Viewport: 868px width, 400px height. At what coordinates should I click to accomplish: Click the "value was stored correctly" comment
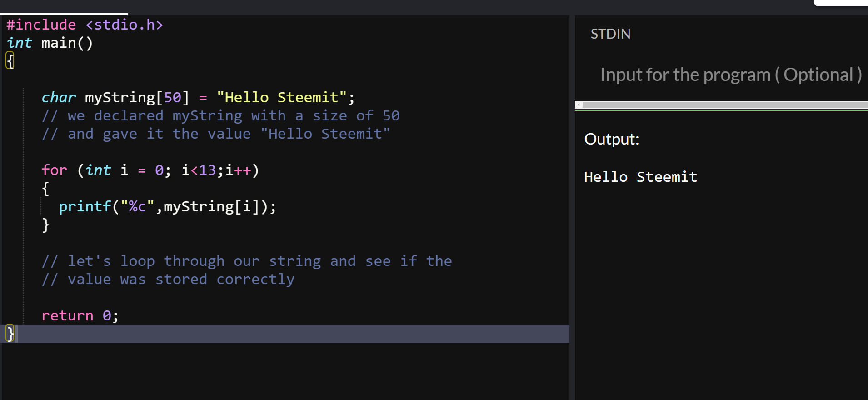[168, 279]
